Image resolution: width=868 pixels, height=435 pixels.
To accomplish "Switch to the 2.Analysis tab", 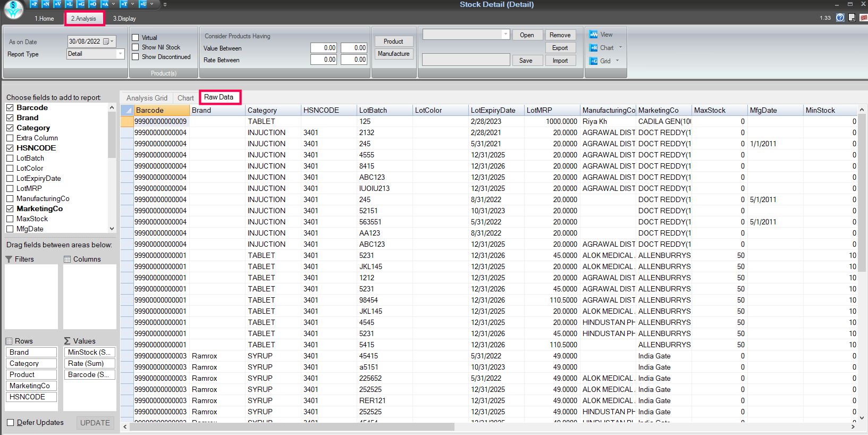I will point(84,19).
